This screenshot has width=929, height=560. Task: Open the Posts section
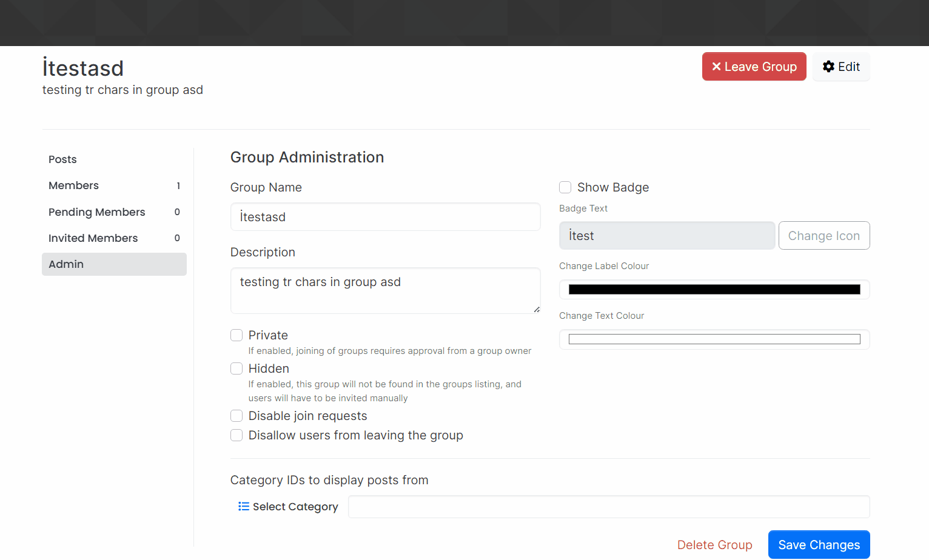click(x=114, y=159)
